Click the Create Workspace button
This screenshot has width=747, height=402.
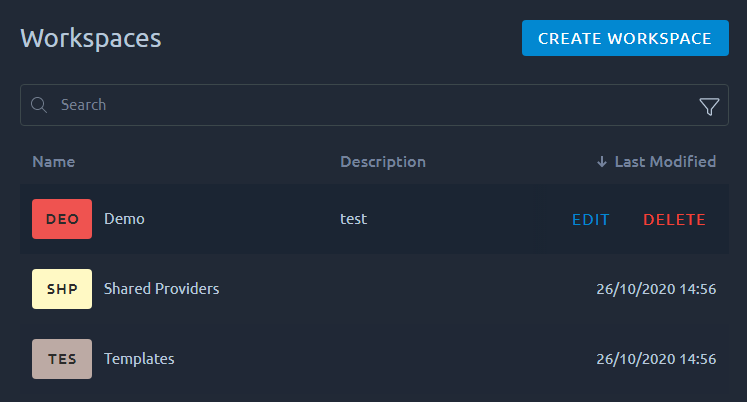tap(625, 38)
